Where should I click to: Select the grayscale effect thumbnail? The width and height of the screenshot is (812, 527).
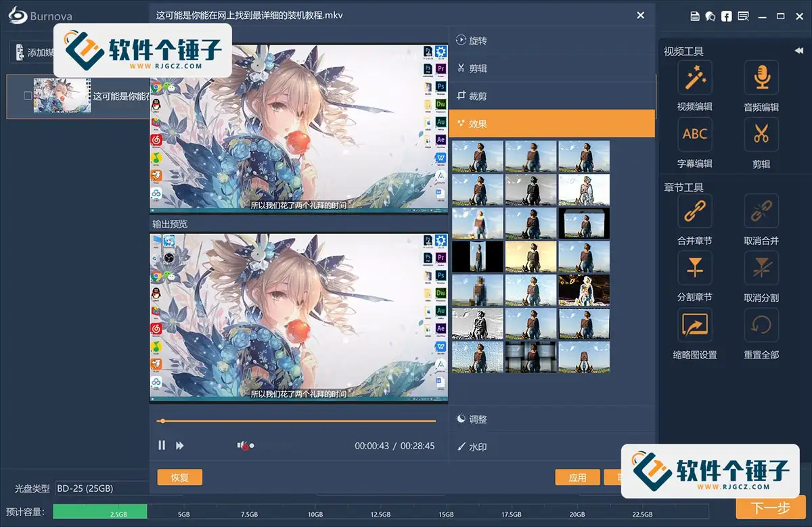click(x=531, y=190)
